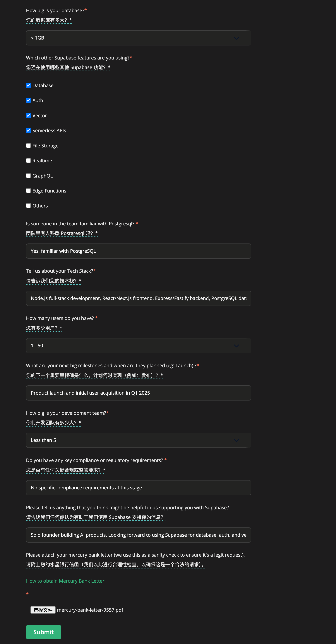Click the Supabase support information text field
Screen dimensions: 336x644
[138, 535]
